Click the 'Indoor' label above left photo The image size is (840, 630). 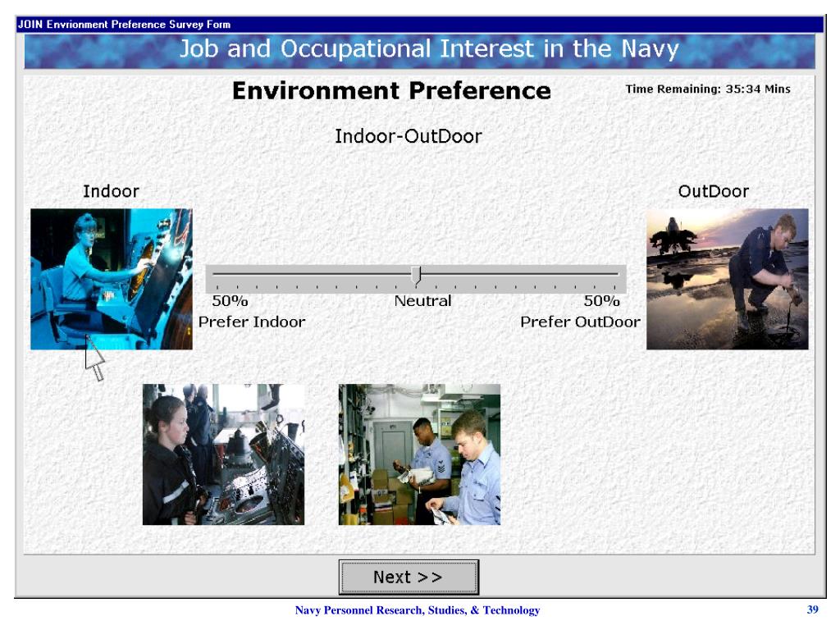pyautogui.click(x=111, y=191)
